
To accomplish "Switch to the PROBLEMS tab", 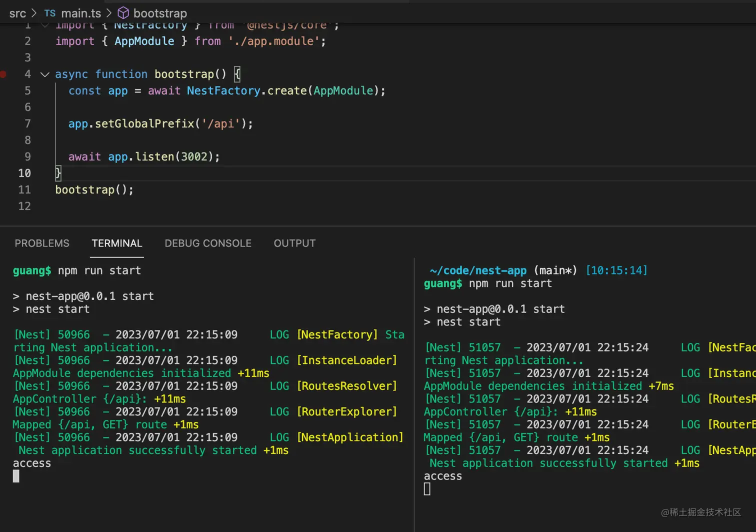I will point(42,243).
